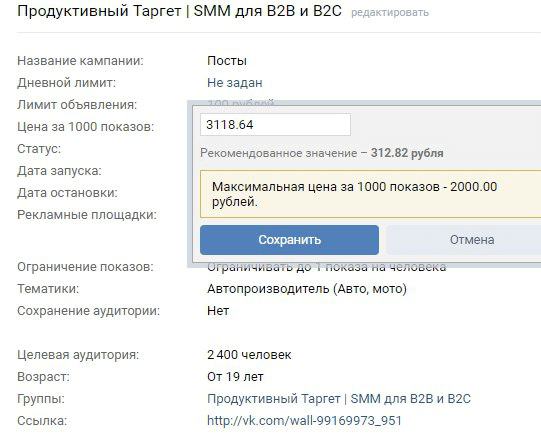This screenshot has width=541, height=438.
Task: Click the Возраст label
Action: (x=43, y=377)
